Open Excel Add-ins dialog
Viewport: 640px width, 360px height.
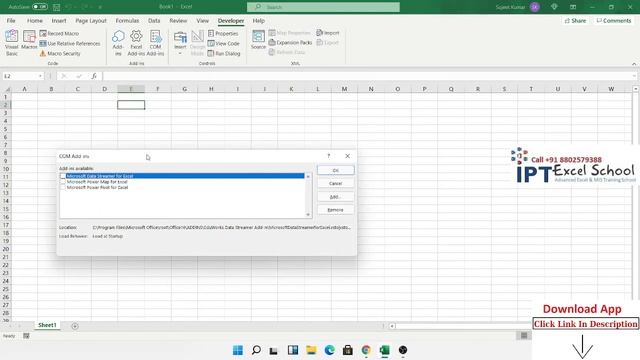136,42
